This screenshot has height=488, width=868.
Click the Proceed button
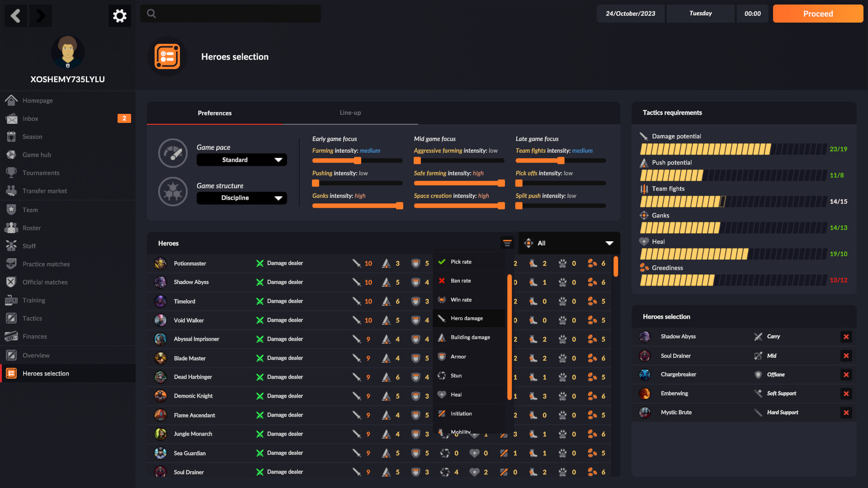pyautogui.click(x=817, y=14)
